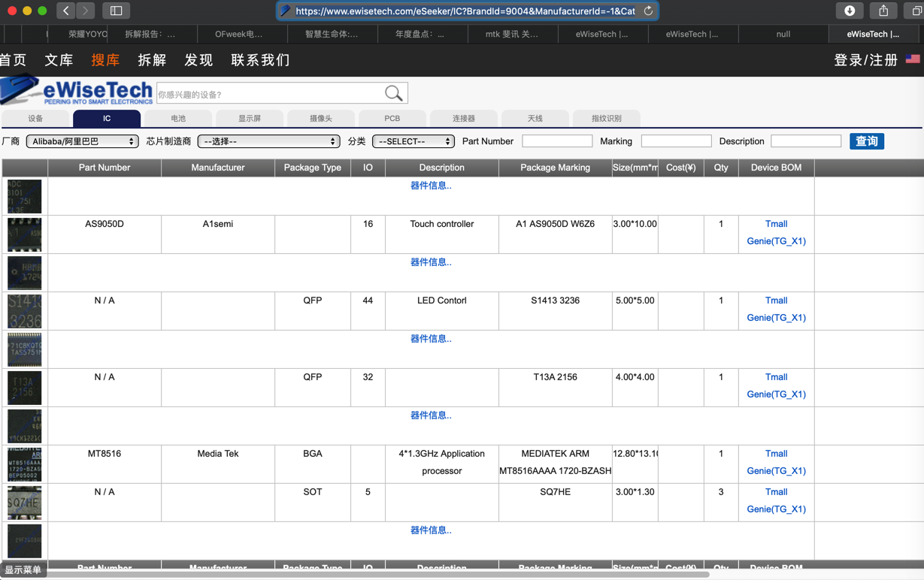Select the 电池 tab
The image size is (924, 580).
tap(178, 119)
